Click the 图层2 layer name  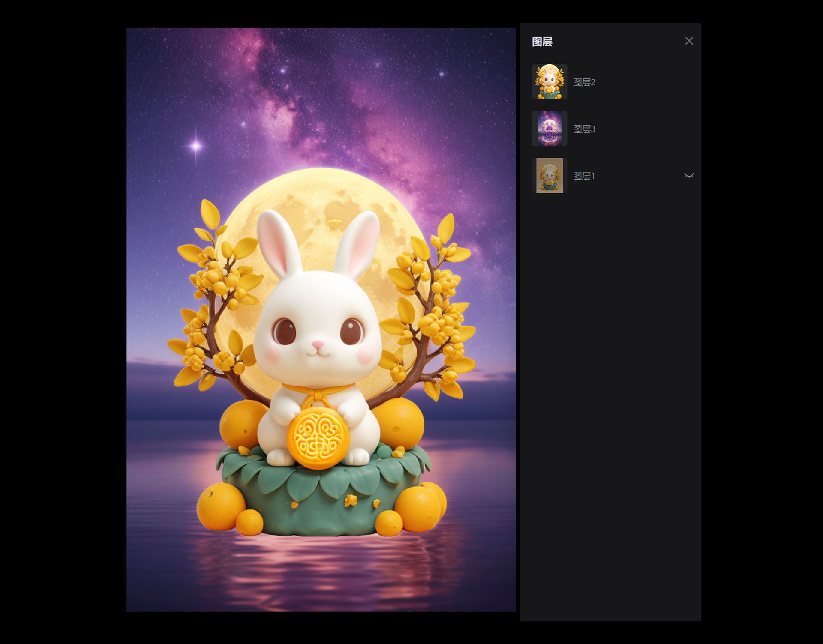point(584,82)
